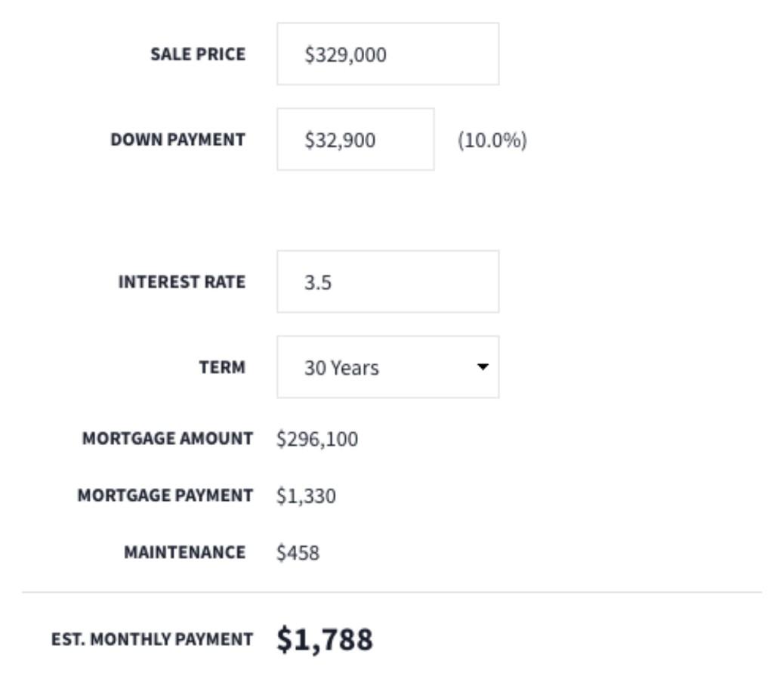Click the EST. MONTHLY PAYMENT label
784x680 pixels.
pos(152,639)
